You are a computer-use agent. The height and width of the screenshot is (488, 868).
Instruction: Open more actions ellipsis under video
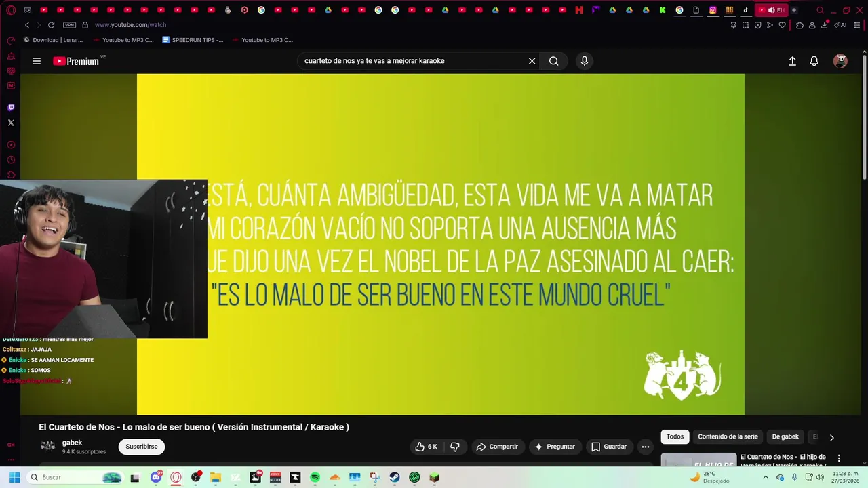[x=646, y=447]
